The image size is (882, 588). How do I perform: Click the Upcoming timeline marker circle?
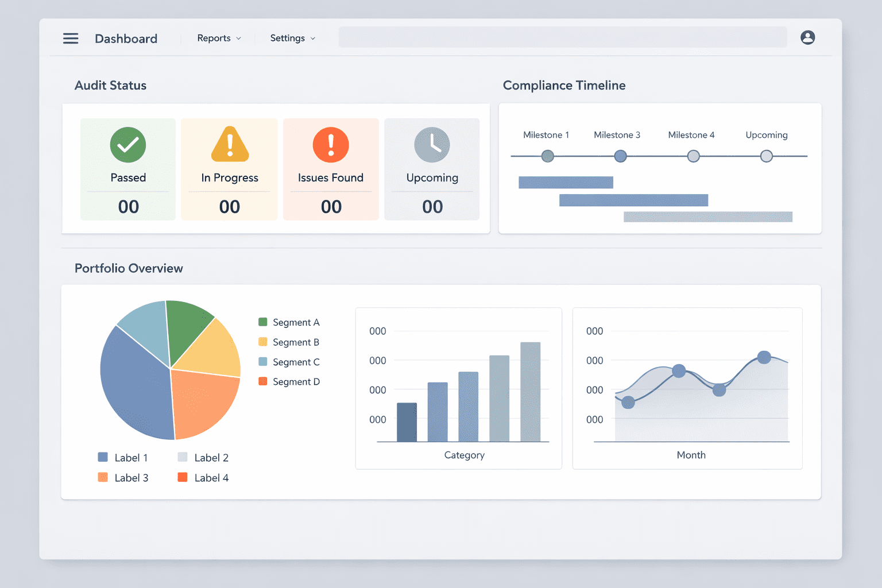point(767,156)
